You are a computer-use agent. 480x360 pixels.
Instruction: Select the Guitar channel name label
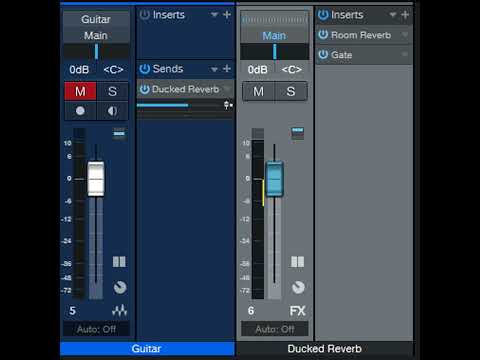(x=147, y=349)
